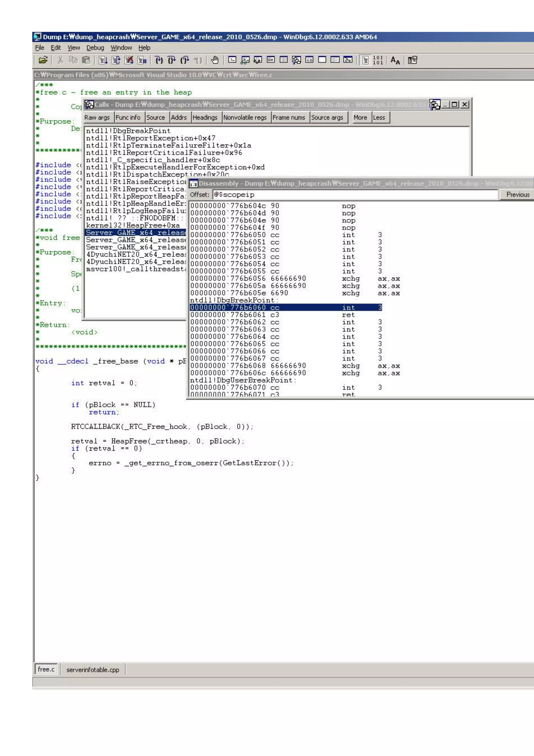
Task: Toggle the Raw args button
Action: tap(97, 117)
